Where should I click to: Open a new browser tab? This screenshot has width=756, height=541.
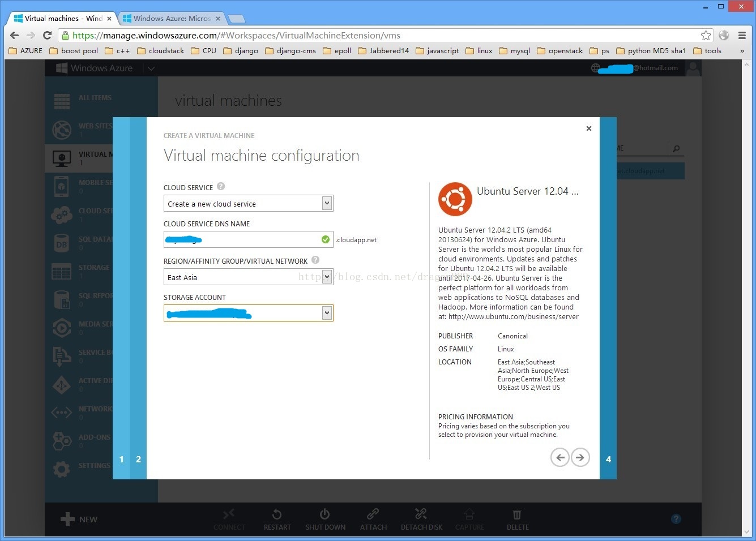(x=237, y=19)
